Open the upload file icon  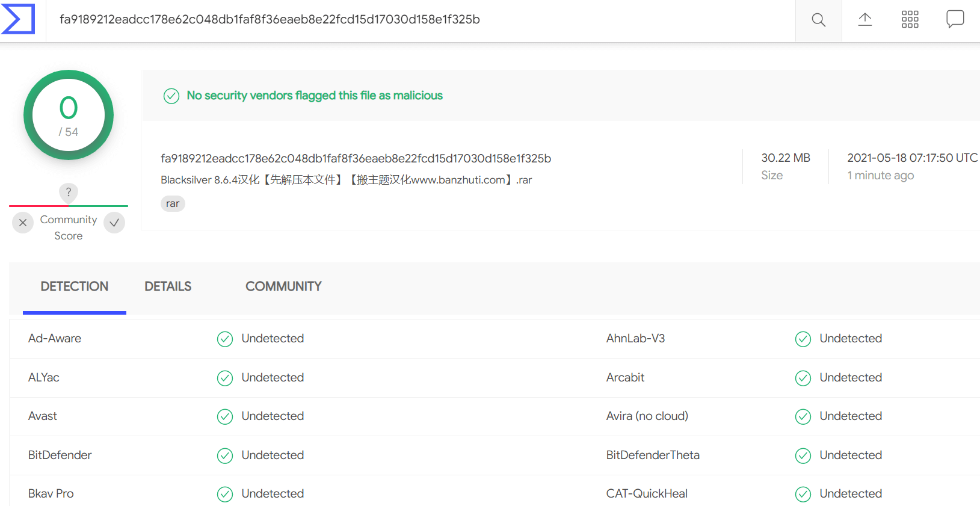(864, 19)
